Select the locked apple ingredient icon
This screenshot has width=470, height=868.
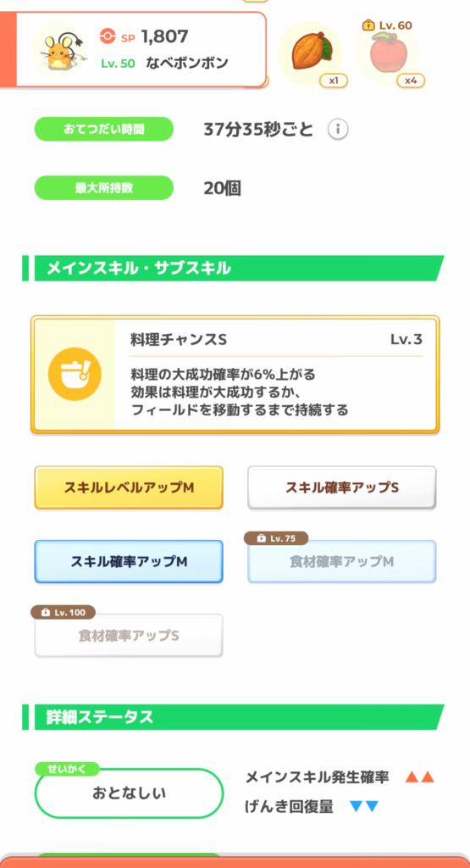[387, 53]
